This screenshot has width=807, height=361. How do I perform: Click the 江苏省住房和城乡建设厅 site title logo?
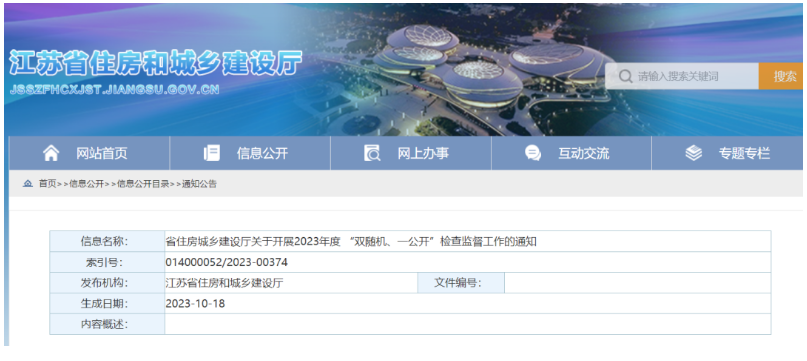[x=154, y=64]
